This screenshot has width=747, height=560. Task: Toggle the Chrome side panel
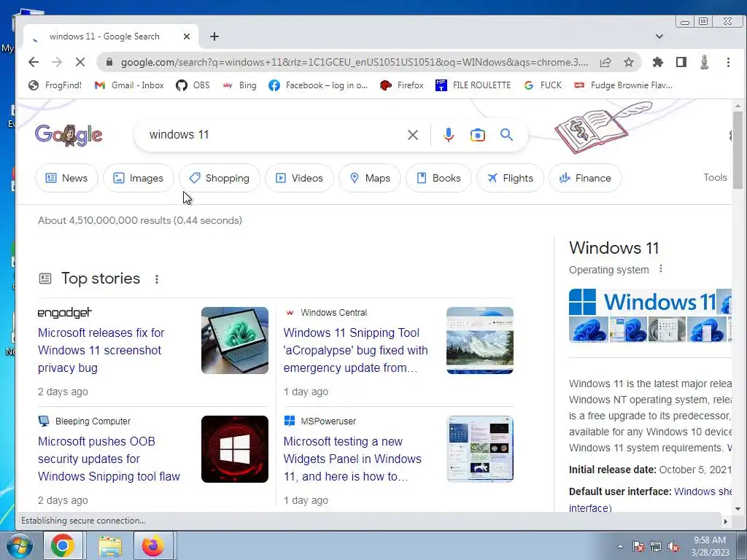(681, 62)
